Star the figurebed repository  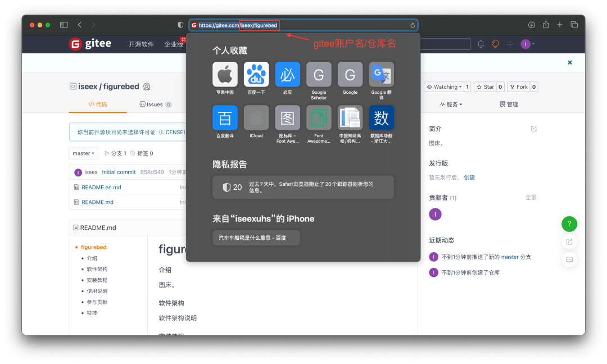coord(485,87)
